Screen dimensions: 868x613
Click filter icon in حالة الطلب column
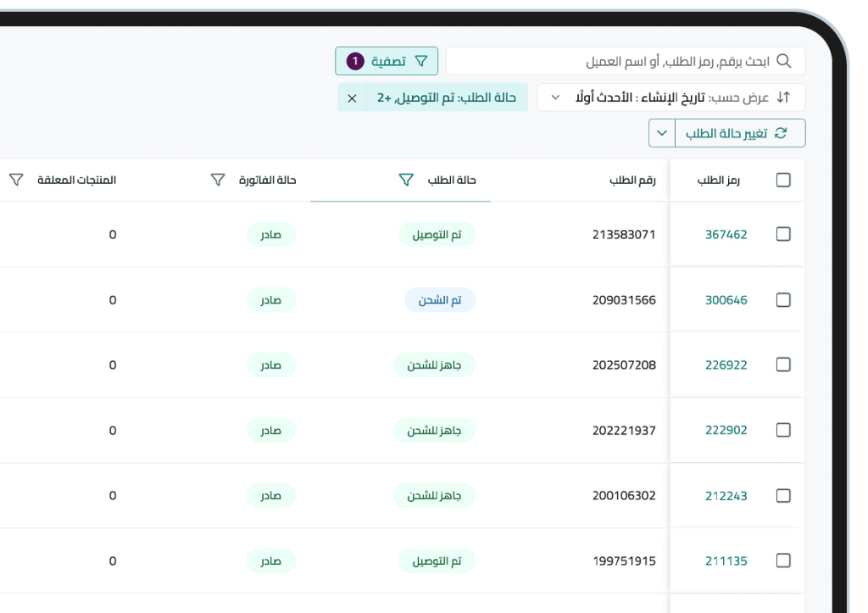pos(406,180)
